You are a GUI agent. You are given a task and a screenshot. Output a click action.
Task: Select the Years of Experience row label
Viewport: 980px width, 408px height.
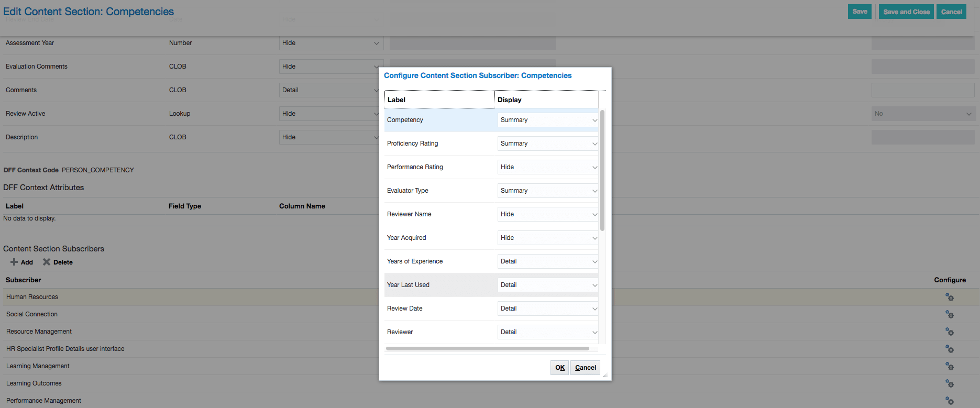click(415, 261)
